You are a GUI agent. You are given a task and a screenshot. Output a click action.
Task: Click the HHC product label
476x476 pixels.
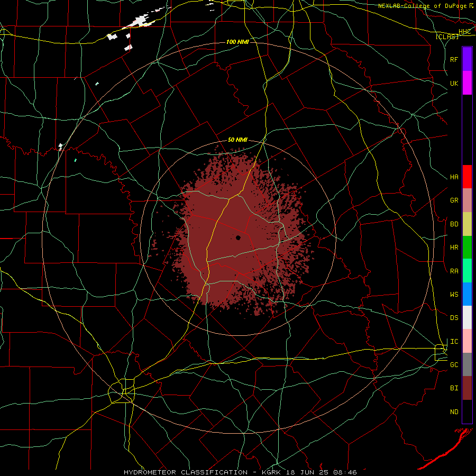tap(464, 32)
